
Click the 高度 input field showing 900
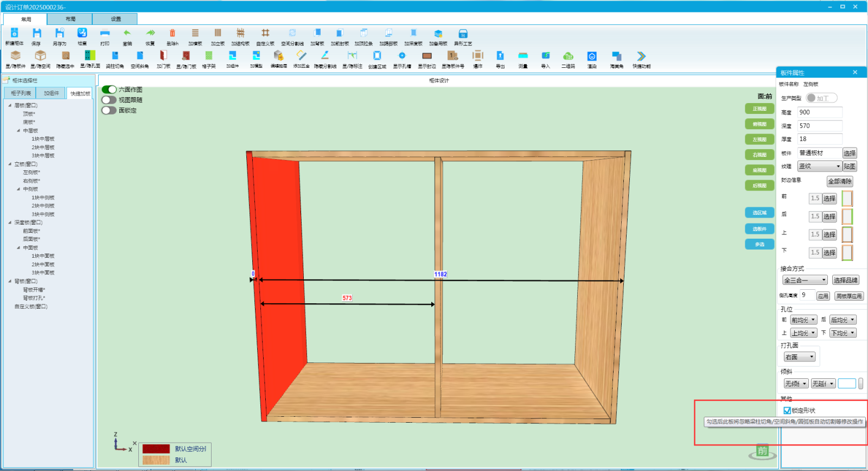point(819,112)
